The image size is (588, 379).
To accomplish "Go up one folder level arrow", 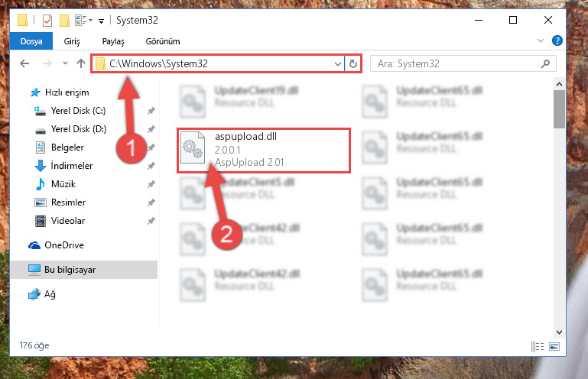I will (x=81, y=63).
